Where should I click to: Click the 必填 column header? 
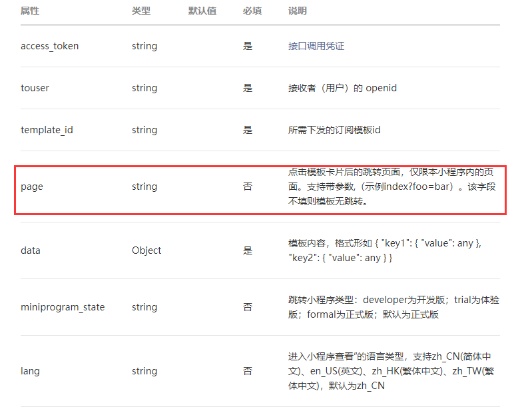pyautogui.click(x=252, y=11)
